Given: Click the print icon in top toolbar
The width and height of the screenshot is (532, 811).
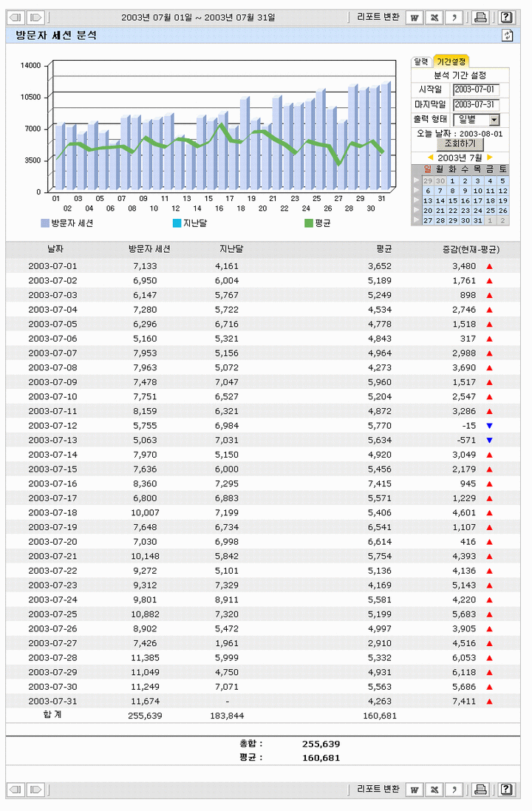Looking at the screenshot, I should coord(480,17).
